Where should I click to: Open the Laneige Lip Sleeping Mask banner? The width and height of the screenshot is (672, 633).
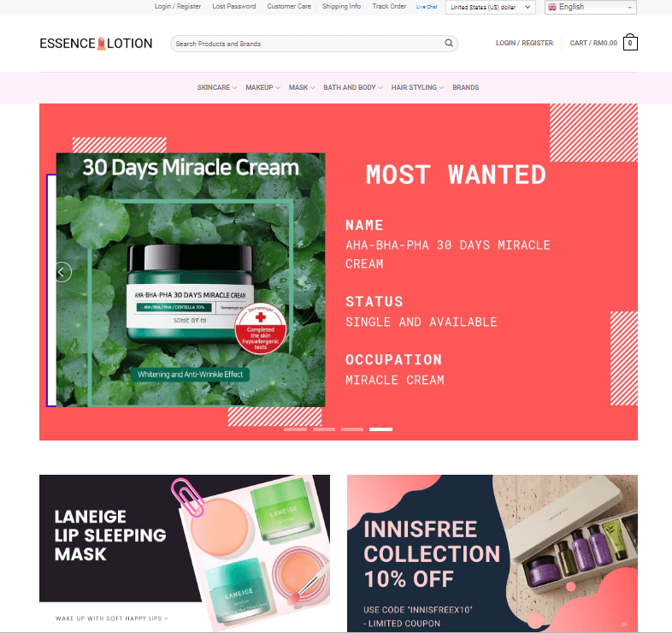185,553
